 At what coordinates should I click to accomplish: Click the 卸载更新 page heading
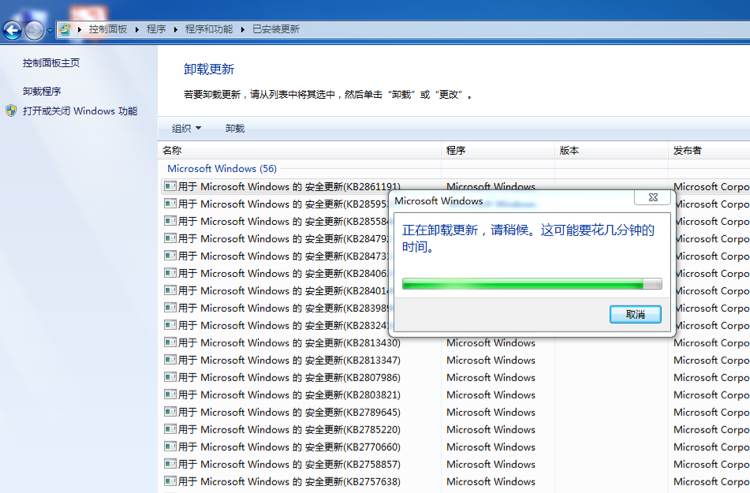(x=209, y=69)
